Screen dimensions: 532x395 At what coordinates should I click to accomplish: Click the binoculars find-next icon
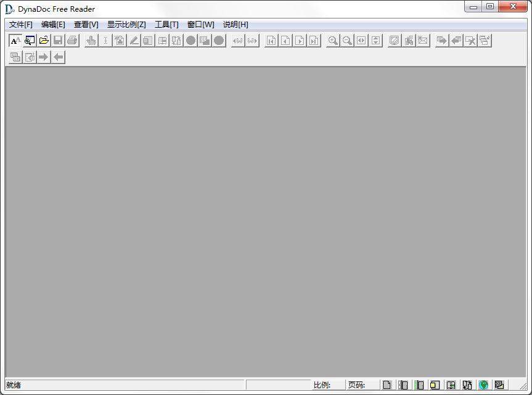click(x=252, y=41)
